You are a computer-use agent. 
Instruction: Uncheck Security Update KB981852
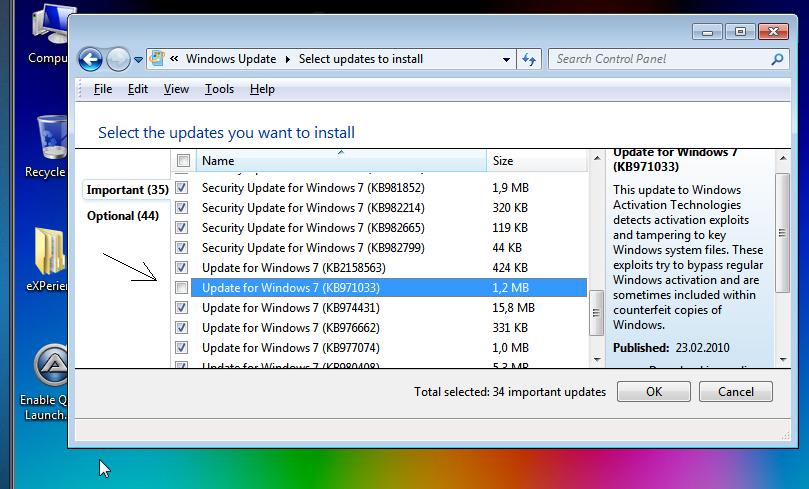[182, 187]
